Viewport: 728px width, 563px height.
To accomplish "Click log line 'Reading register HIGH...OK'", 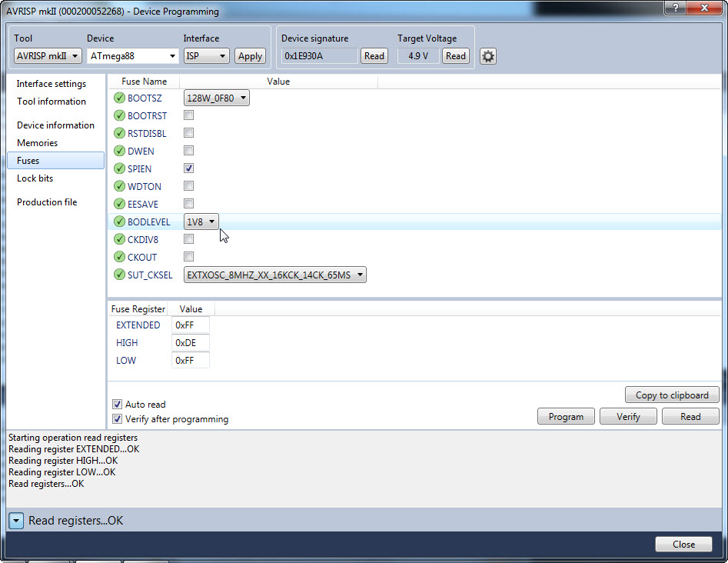I will tap(63, 461).
